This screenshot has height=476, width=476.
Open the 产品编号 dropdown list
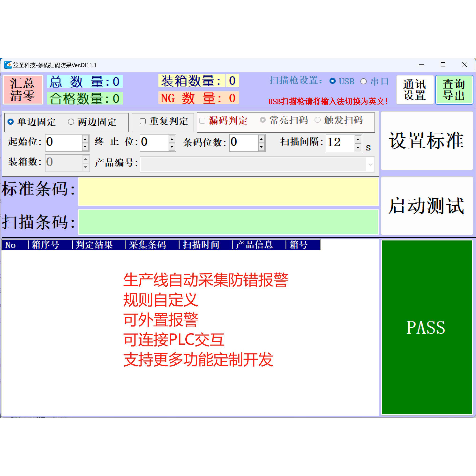pos(371,165)
